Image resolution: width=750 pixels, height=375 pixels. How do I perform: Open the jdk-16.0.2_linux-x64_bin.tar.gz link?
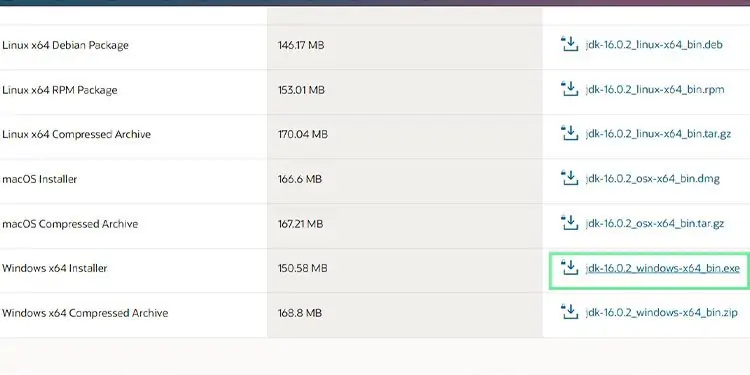pyautogui.click(x=658, y=134)
